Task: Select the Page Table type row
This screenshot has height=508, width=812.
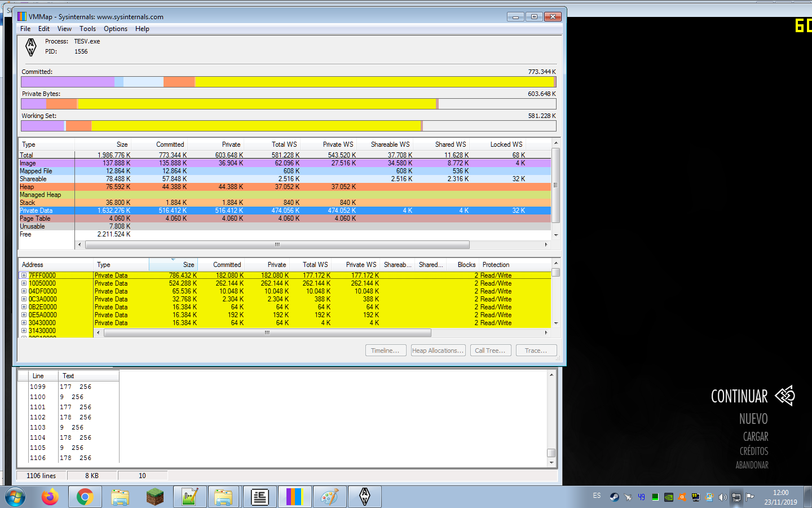Action: click(x=285, y=218)
